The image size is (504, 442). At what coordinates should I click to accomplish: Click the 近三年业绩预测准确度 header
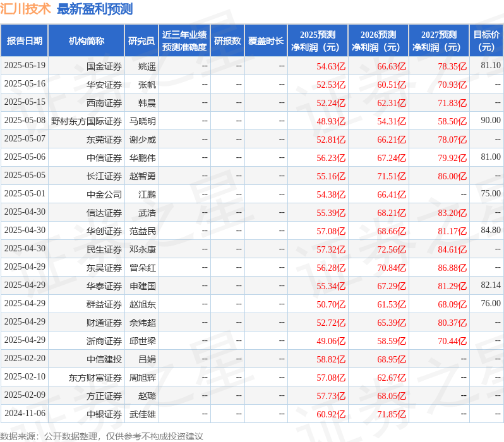coord(184,41)
